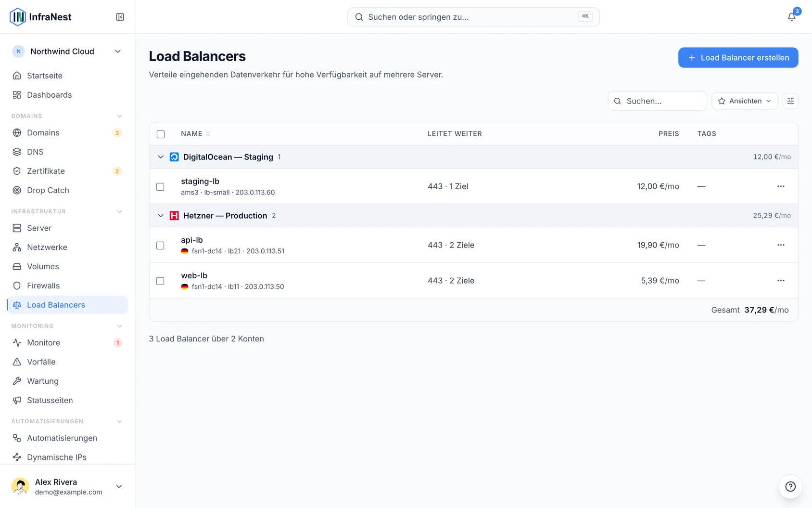The height and width of the screenshot is (508, 812).
Task: Open actions menu for staging-lb
Action: [x=781, y=186]
